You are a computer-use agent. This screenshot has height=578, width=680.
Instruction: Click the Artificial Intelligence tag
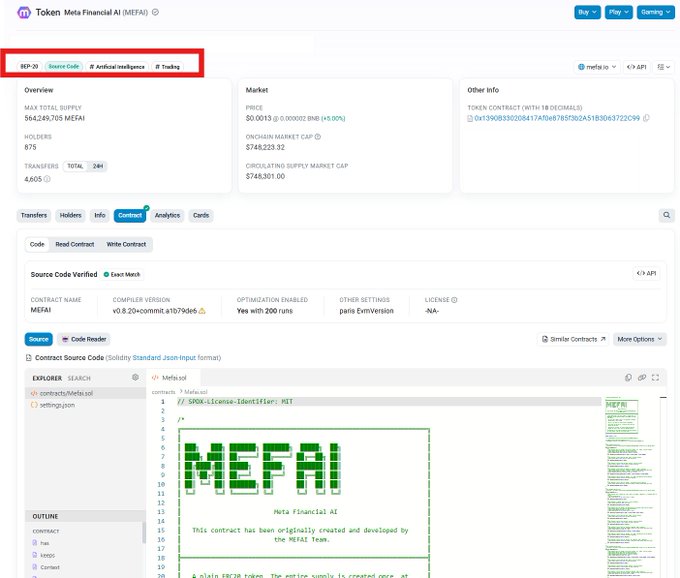click(x=117, y=67)
